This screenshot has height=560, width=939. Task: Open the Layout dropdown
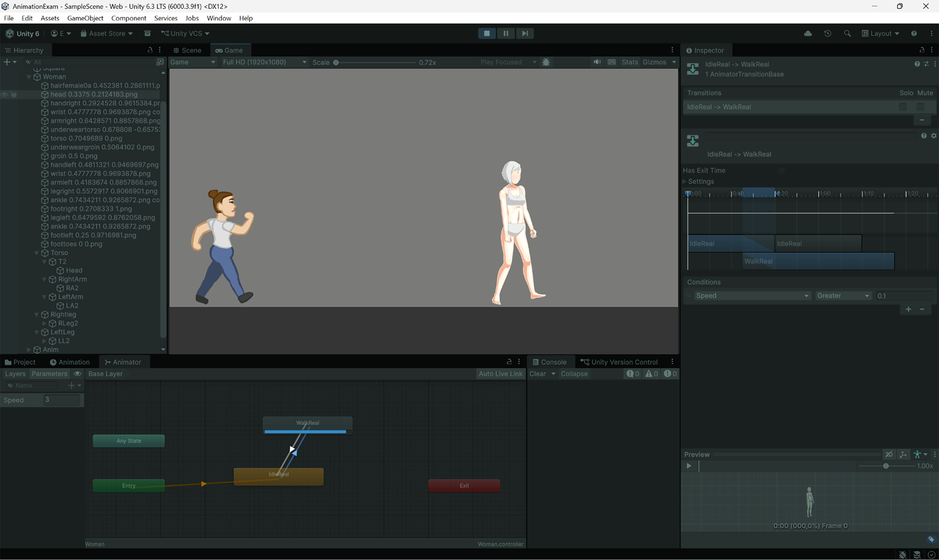click(x=881, y=33)
